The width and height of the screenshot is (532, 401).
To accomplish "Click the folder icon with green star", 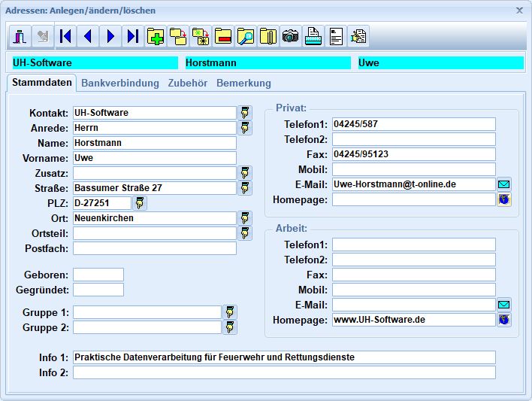I will tap(201, 36).
